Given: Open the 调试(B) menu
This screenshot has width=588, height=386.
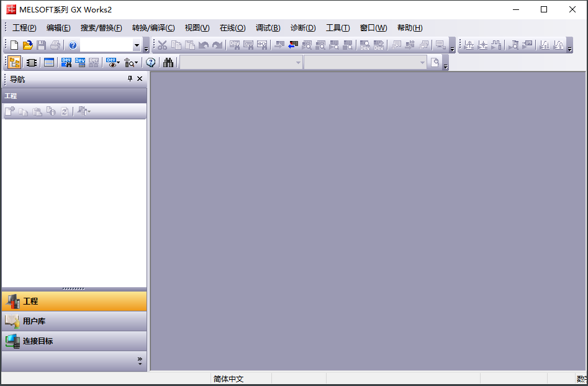Looking at the screenshot, I should (268, 28).
